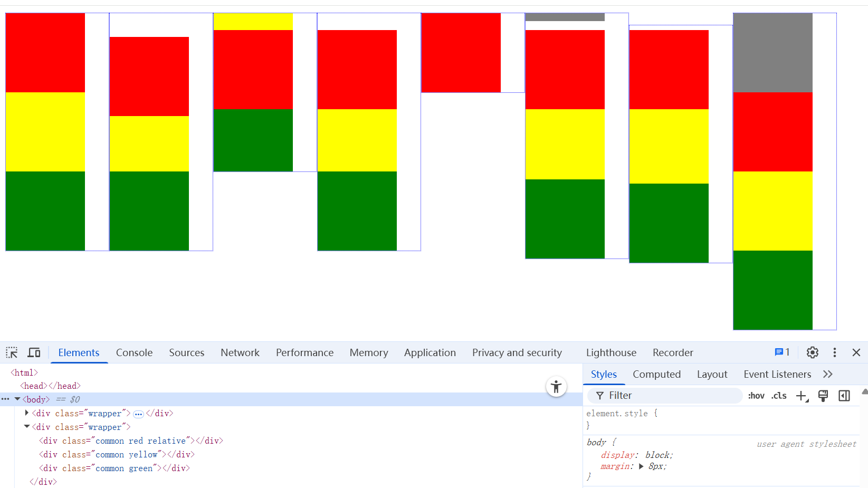
Task: Close the DevTools panel
Action: click(856, 352)
